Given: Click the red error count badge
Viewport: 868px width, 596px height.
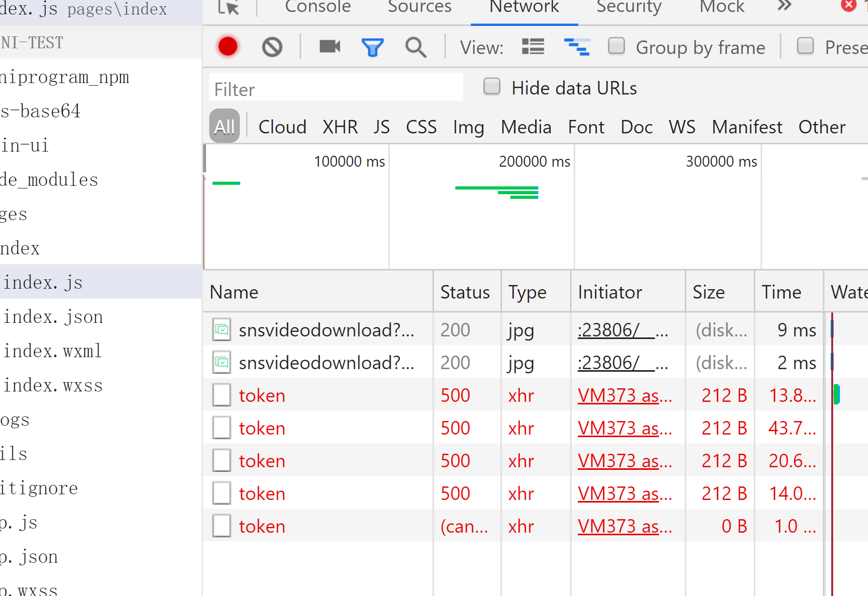Looking at the screenshot, I should 848,5.
